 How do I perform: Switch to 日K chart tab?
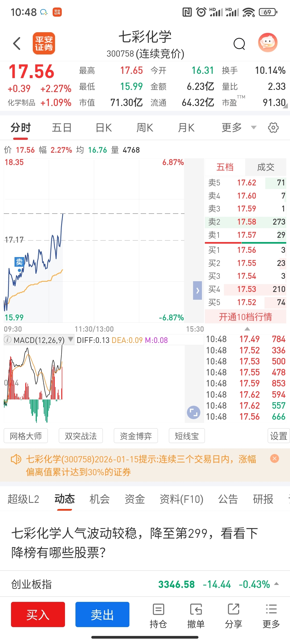(104, 128)
